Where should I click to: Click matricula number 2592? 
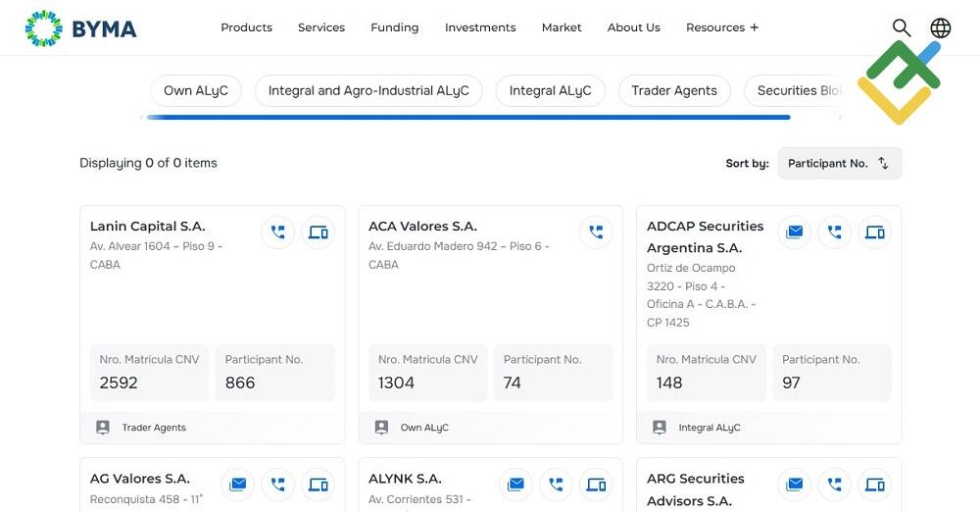[119, 383]
